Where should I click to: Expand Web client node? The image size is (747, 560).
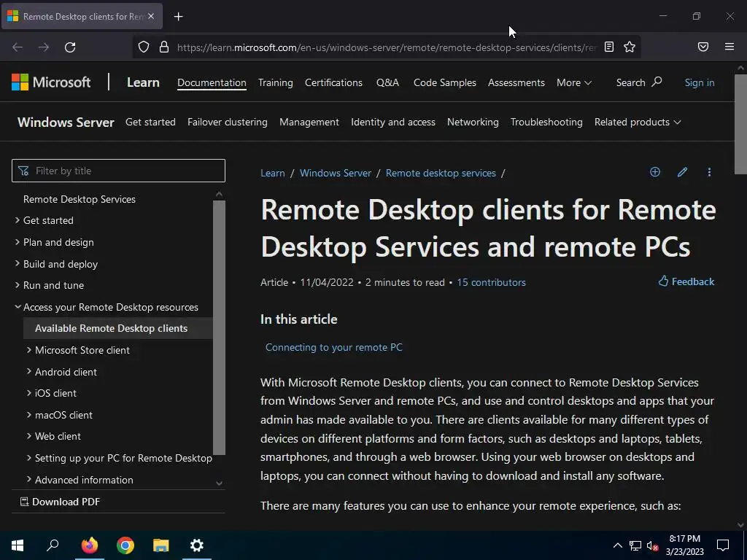pyautogui.click(x=28, y=436)
